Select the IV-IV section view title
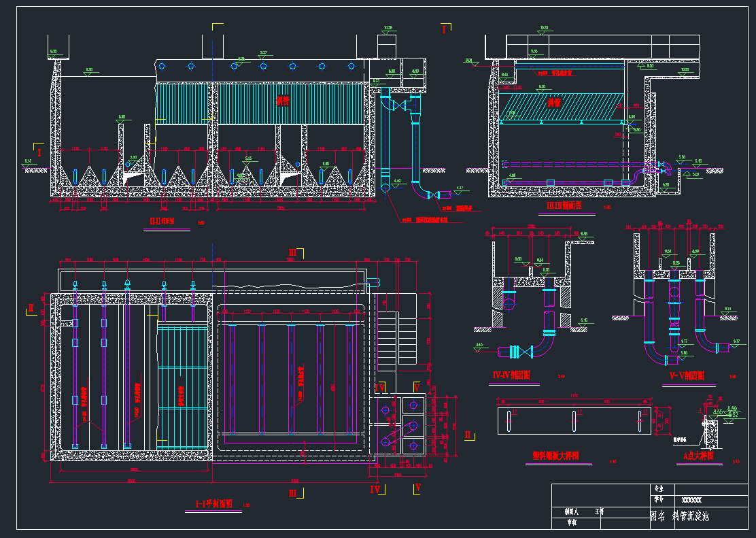Screen dimensions: 756x538 tap(511, 375)
